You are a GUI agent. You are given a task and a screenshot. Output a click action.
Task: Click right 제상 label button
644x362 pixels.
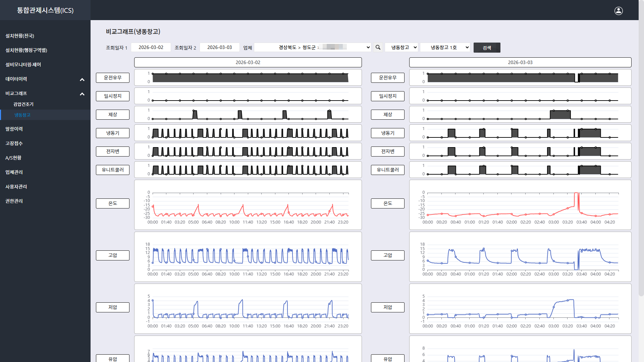(x=388, y=114)
